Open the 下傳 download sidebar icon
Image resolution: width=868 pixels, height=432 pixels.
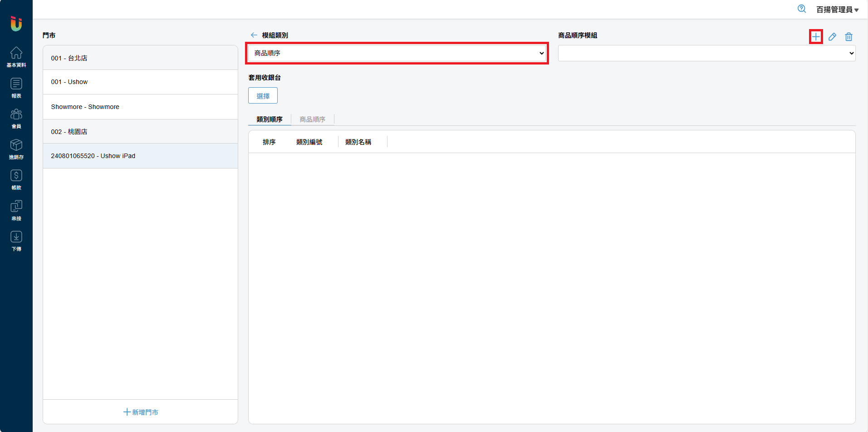16,241
